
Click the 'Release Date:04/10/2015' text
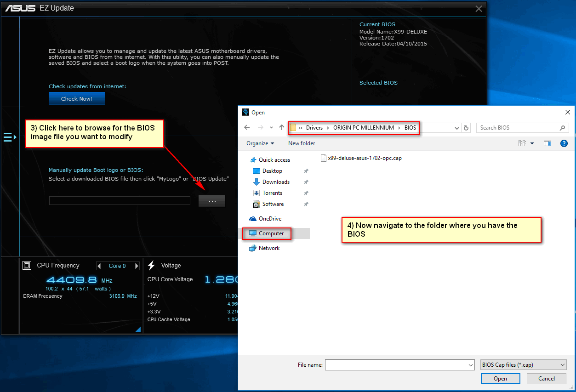pos(393,44)
